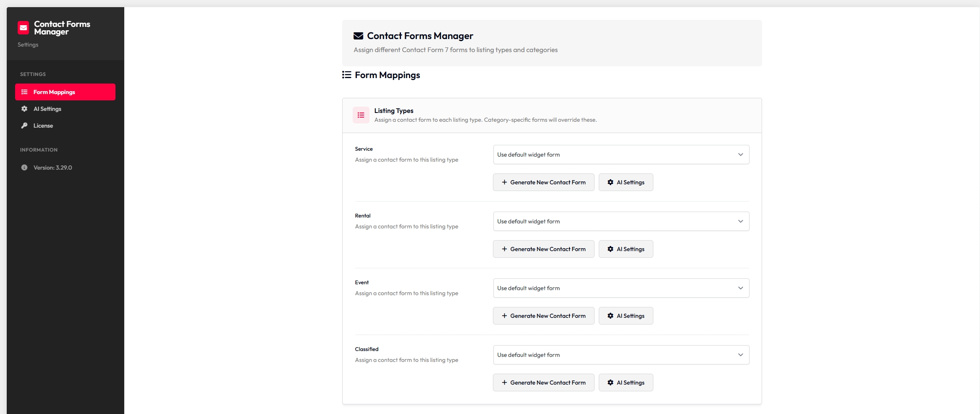The image size is (980, 414).
Task: Click the info icon beside Version 3.29.0
Action: tap(24, 168)
